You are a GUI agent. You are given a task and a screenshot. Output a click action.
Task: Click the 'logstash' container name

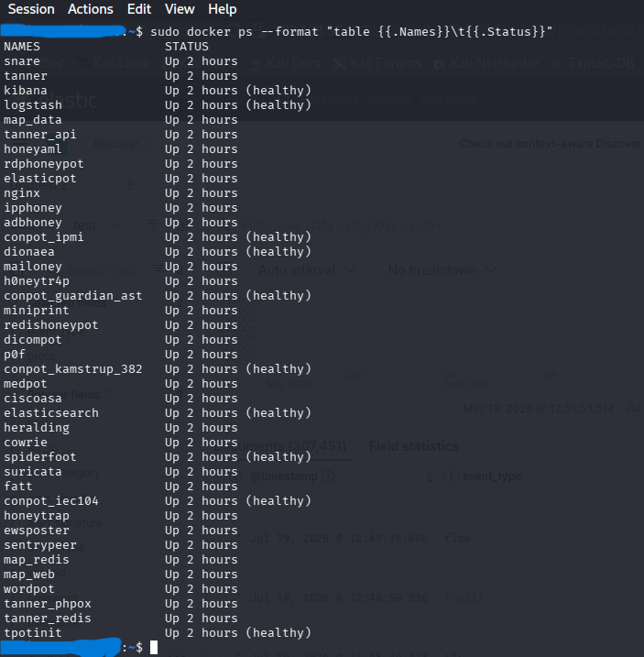33,105
